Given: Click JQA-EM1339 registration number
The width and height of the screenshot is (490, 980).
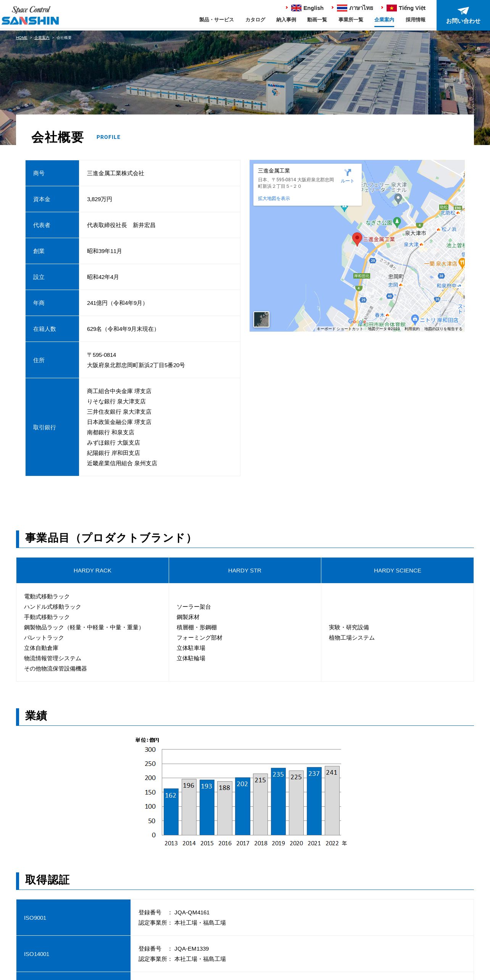Looking at the screenshot, I should point(192,949).
